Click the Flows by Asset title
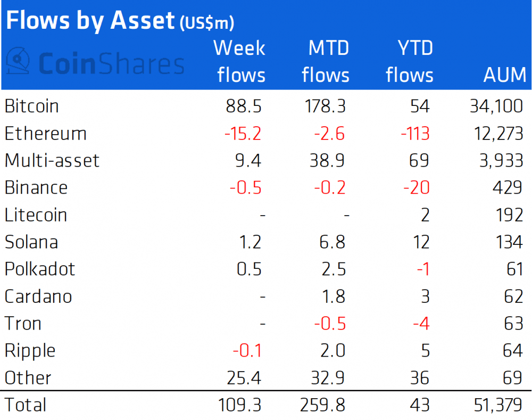 pos(89,20)
